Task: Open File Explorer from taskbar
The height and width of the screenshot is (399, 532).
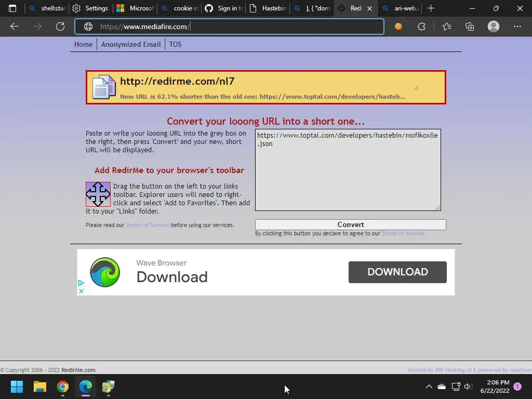Action: (39, 387)
